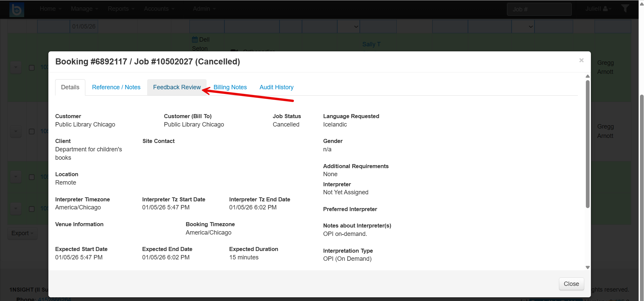Tick the checkbox in the second job row
The image size is (644, 301).
click(32, 132)
